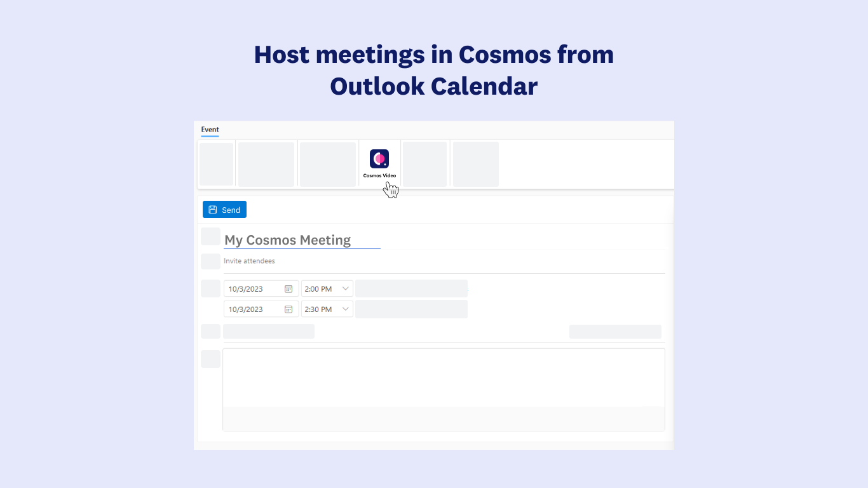Click the leftmost narrow ribbon placeholder
The width and height of the screenshot is (868, 488).
(216, 164)
